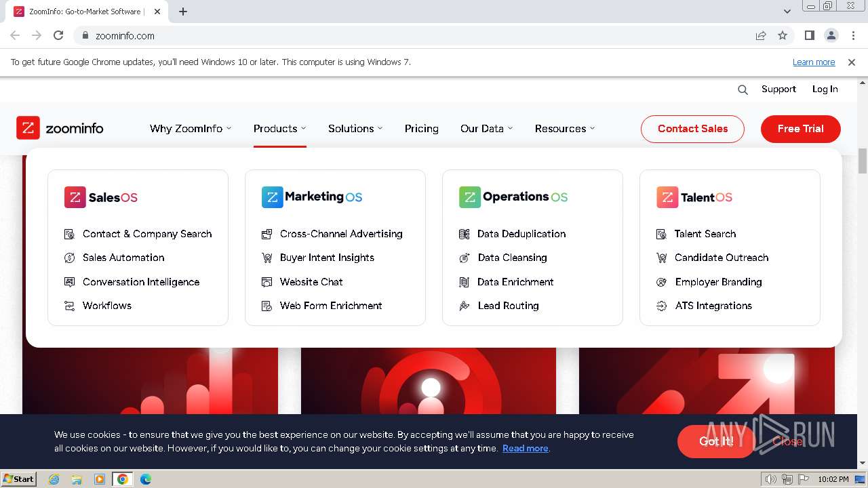868x488 pixels.
Task: Bookmark this page with the star icon
Action: click(x=783, y=36)
